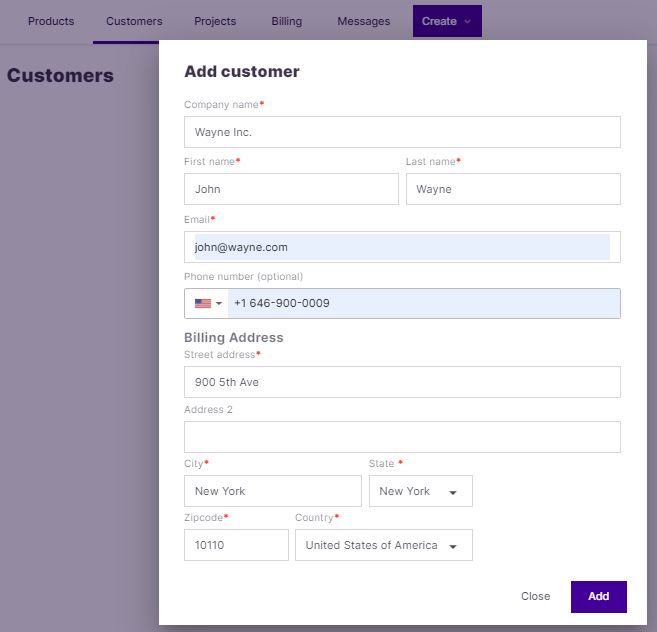This screenshot has width=657, height=632.
Task: Expand the State dropdown showing New York
Action: [x=420, y=491]
